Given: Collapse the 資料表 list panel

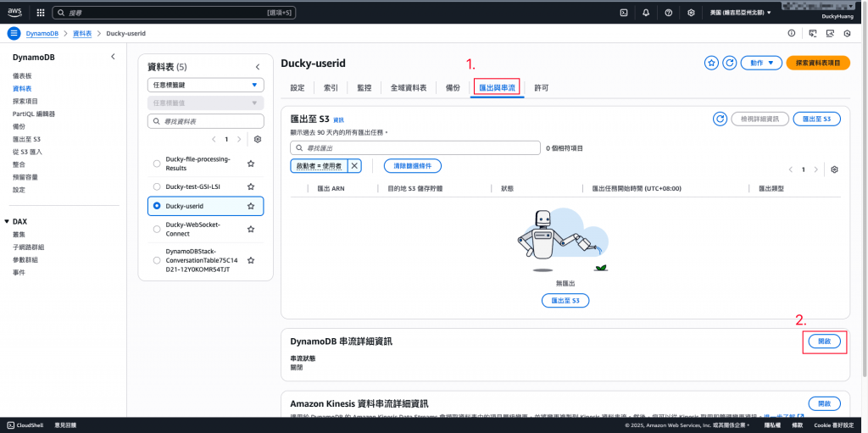Looking at the screenshot, I should (258, 67).
